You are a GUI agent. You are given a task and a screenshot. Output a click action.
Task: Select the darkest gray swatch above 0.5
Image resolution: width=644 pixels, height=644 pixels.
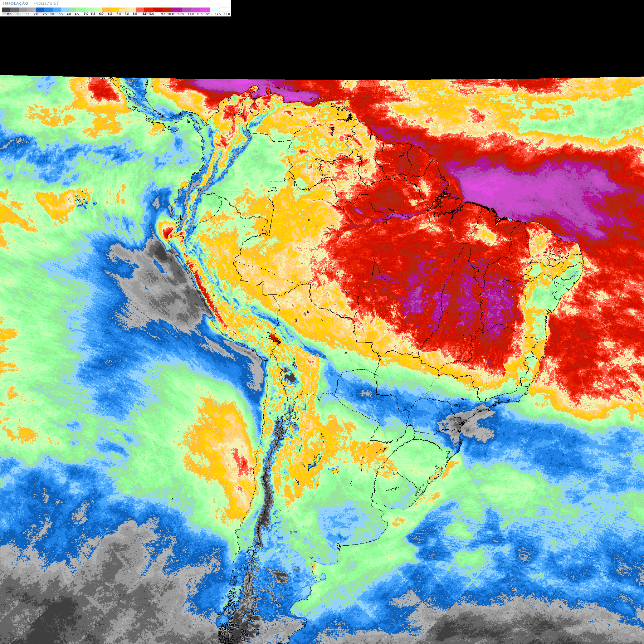click(x=6, y=10)
